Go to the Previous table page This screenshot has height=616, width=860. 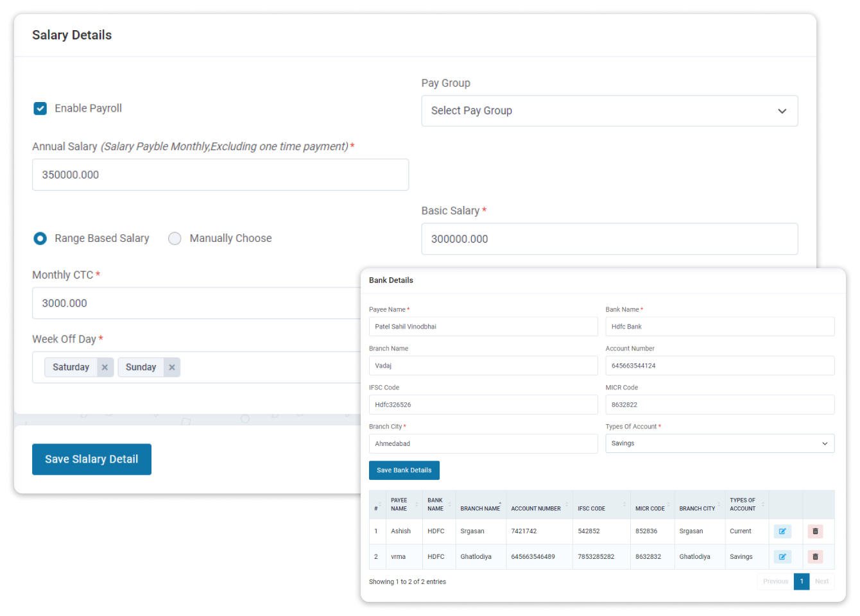coord(775,581)
